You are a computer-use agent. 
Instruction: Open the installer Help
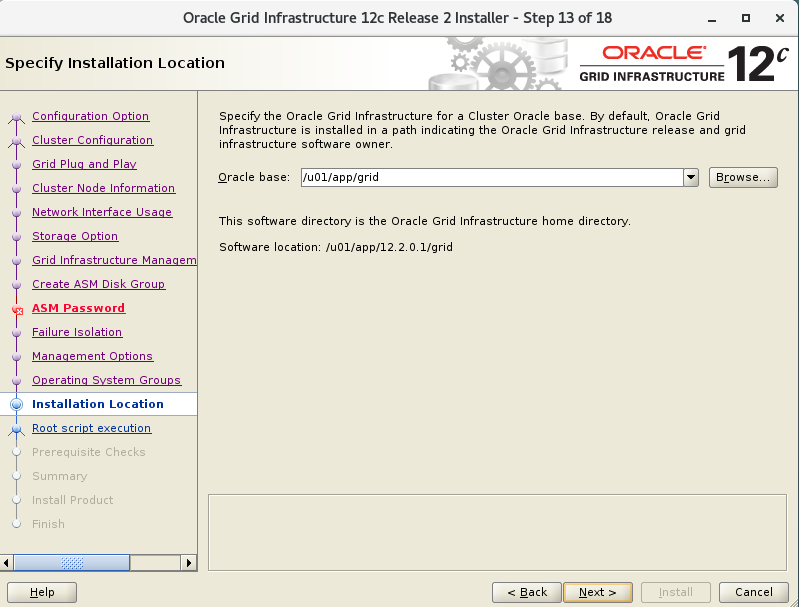(x=42, y=592)
